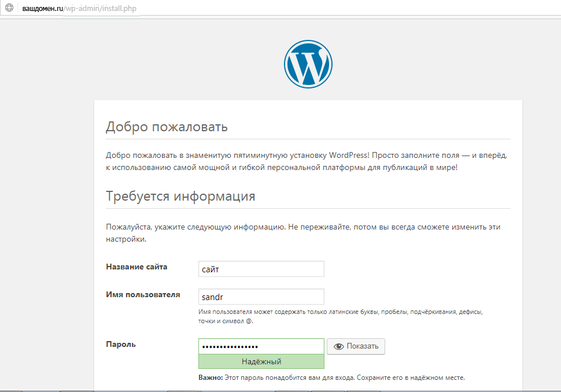Click the Имя пользователя label
561x392 pixels.
143,295
